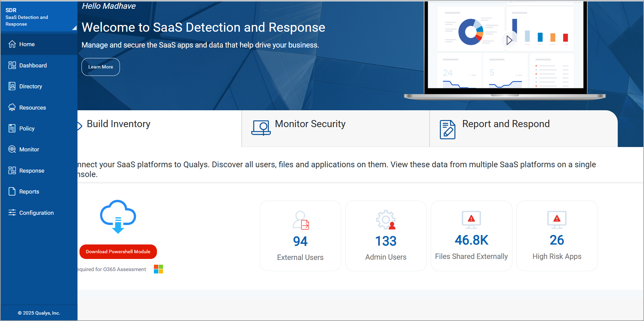Viewport: 644px width, 321px height.
Task: Open the 46.8K Files Shared Externally card
Action: pyautogui.click(x=472, y=236)
